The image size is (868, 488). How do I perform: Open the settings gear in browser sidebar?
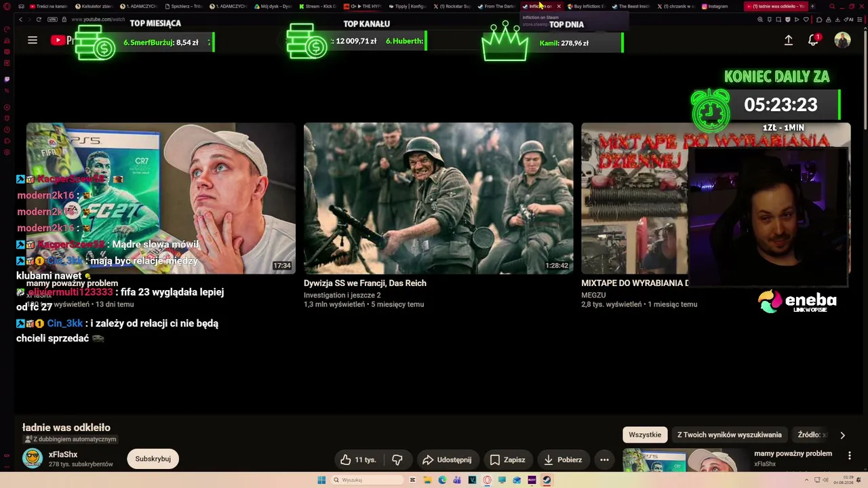pyautogui.click(x=7, y=151)
